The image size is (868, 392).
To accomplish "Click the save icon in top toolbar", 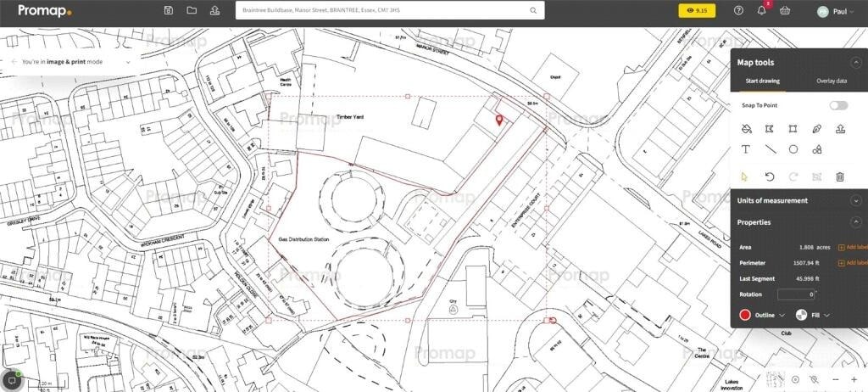I will 169,10.
